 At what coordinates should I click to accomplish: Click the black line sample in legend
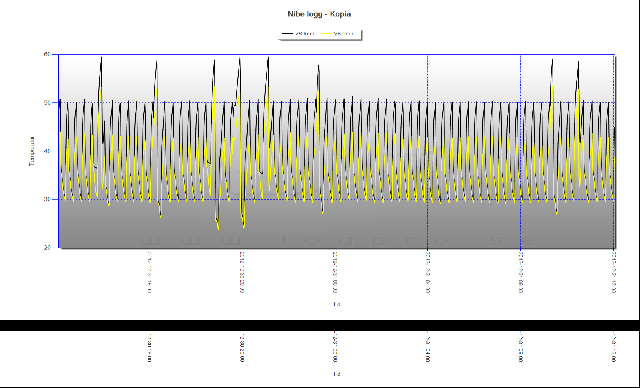coord(288,34)
